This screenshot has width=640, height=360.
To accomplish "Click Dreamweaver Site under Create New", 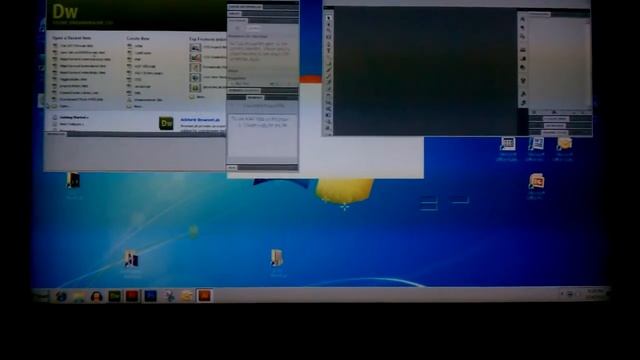I will coord(145,100).
